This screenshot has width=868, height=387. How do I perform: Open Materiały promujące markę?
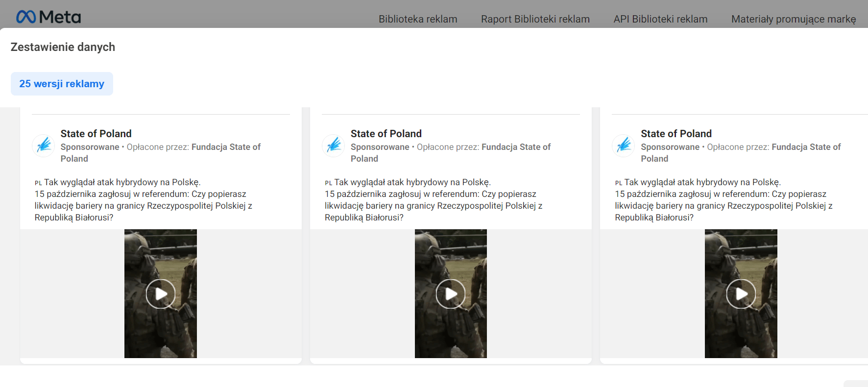(794, 19)
